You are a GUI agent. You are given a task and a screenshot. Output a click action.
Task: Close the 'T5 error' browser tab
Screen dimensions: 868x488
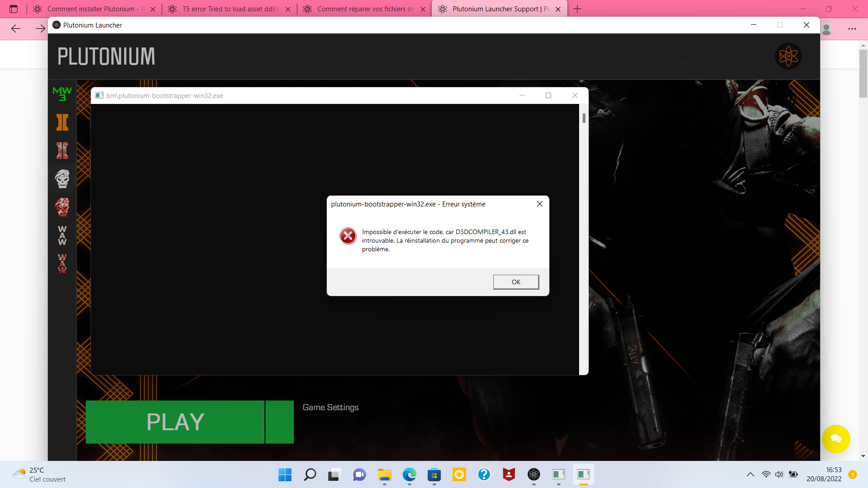288,9
